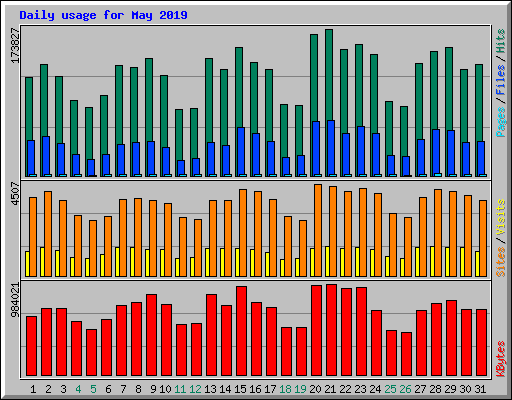Image resolution: width=512 pixels, height=400 pixels.
Task: Click the 173827 hits axis value
Action: (15, 46)
